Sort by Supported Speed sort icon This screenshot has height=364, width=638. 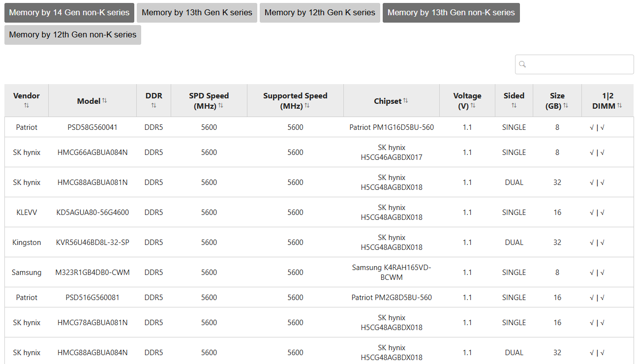point(307,105)
